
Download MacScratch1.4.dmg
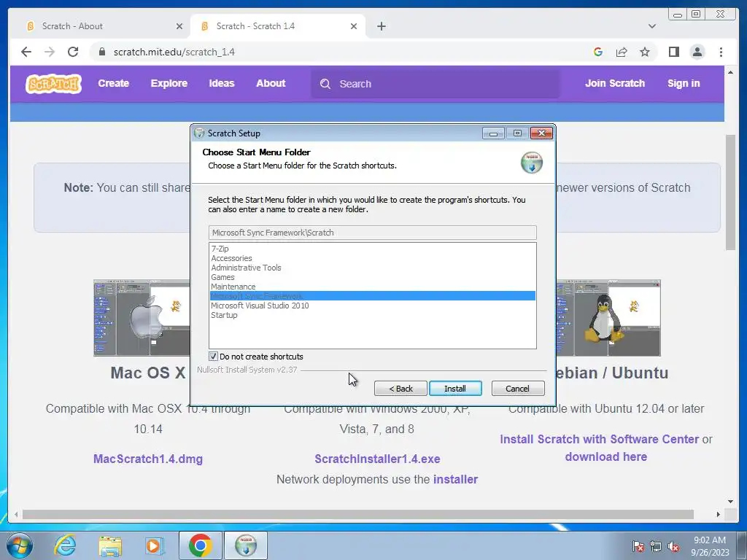tap(148, 459)
